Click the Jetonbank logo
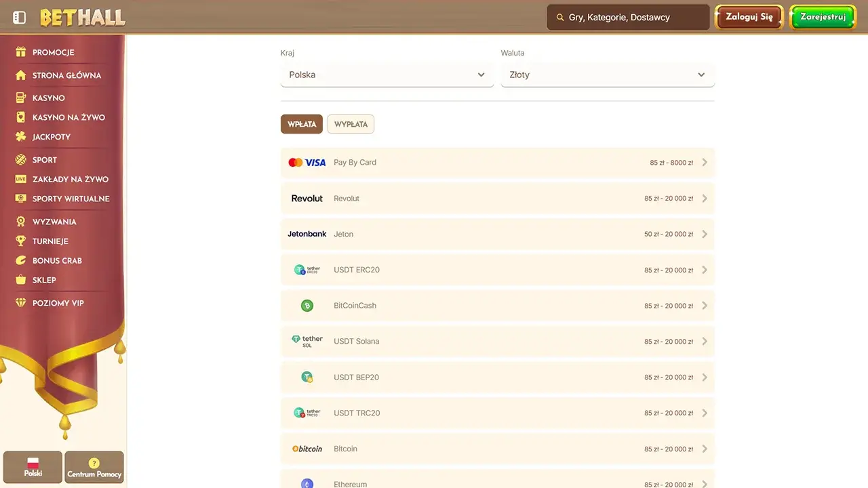 pyautogui.click(x=307, y=234)
